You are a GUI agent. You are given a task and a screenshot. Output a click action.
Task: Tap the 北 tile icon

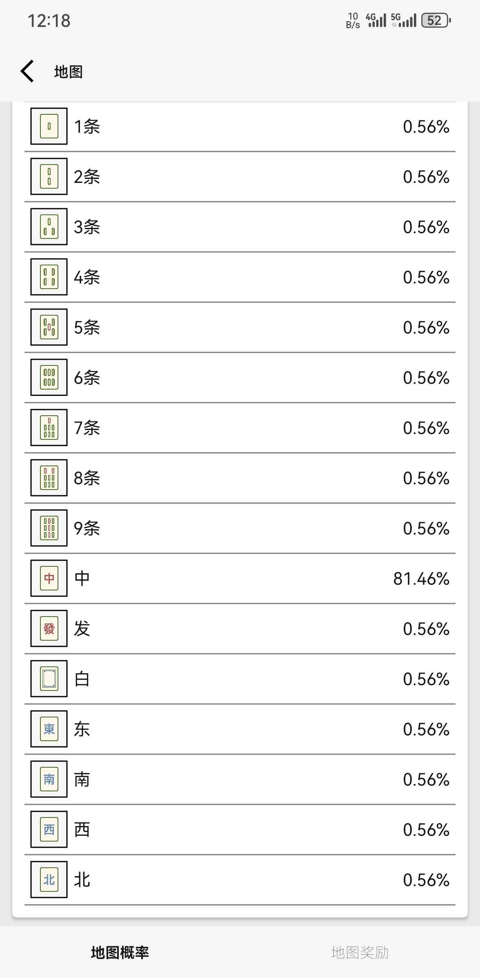click(x=49, y=880)
